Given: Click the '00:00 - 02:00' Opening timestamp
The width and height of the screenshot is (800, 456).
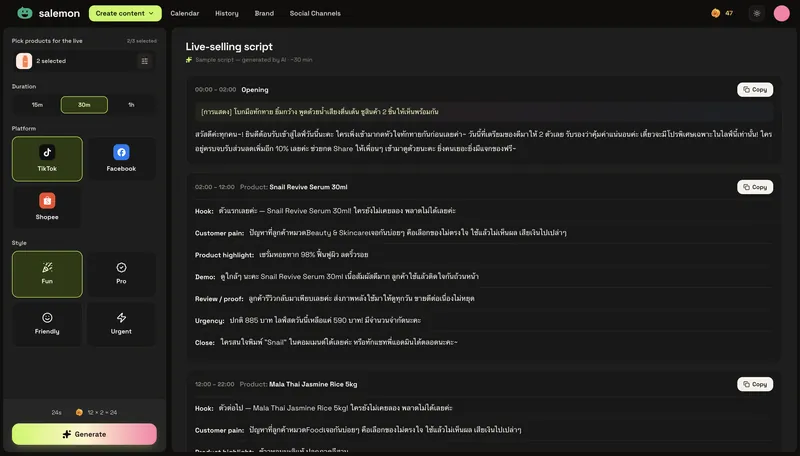Looking at the screenshot, I should [x=215, y=90].
